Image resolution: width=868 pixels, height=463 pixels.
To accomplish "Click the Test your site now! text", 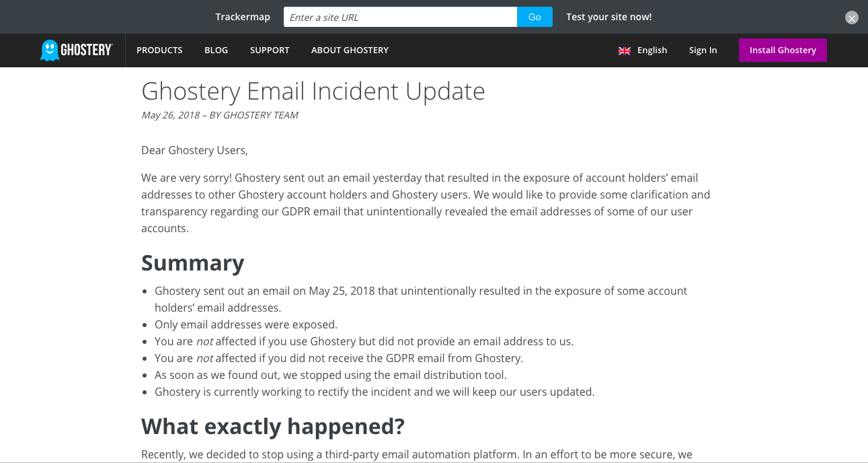I will coord(608,17).
